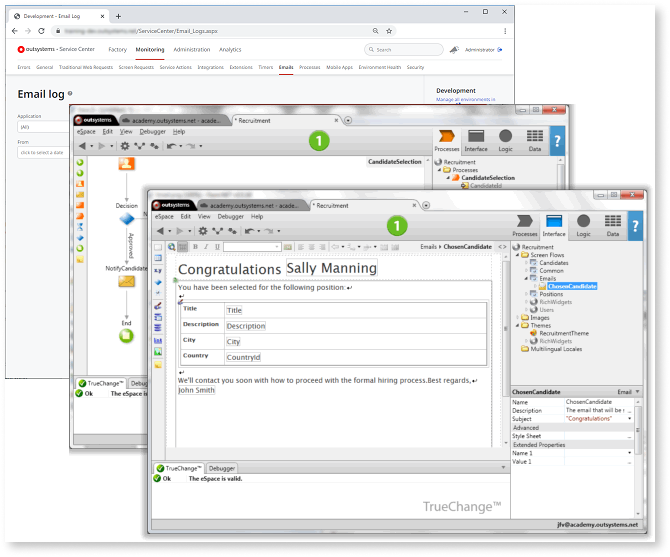Open the style combo box in editor toolbar
670x557 pixels.
pyautogui.click(x=252, y=246)
